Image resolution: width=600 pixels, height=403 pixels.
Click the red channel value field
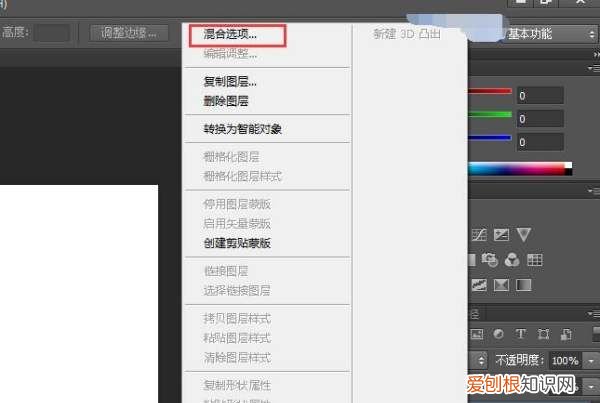[x=540, y=95]
